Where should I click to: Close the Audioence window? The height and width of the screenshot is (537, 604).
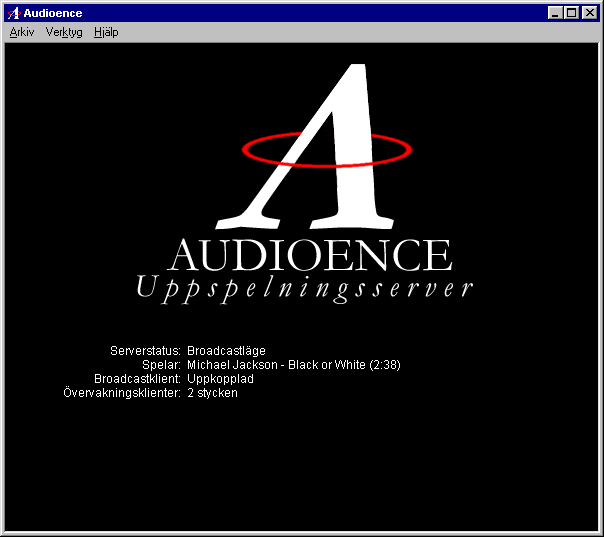pos(590,13)
